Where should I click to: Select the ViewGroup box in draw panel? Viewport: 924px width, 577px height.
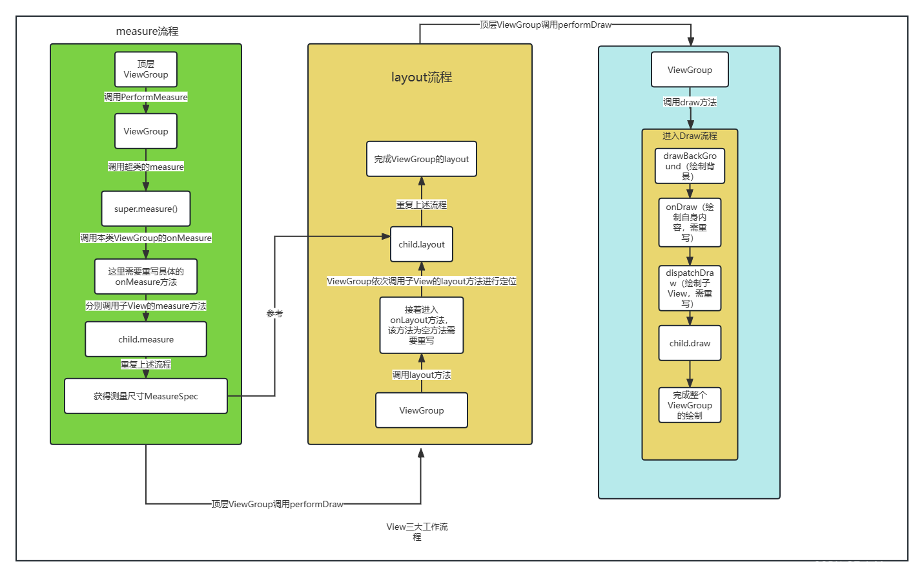pyautogui.click(x=690, y=70)
